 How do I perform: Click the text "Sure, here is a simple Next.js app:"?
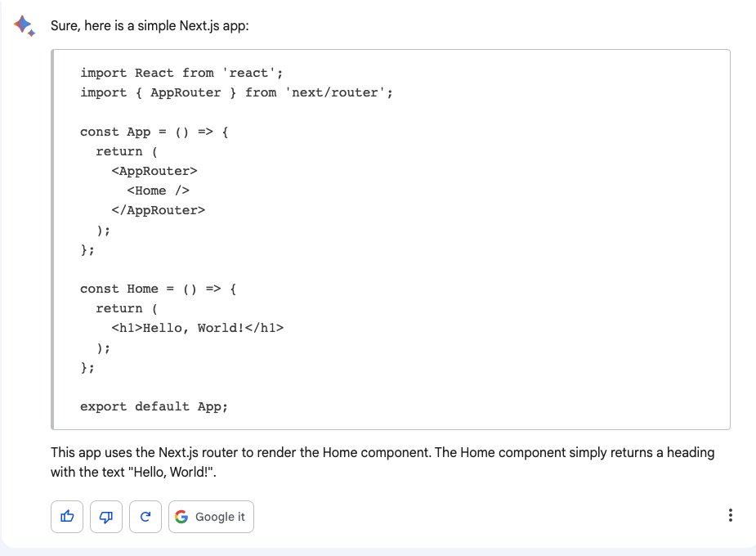coord(150,25)
